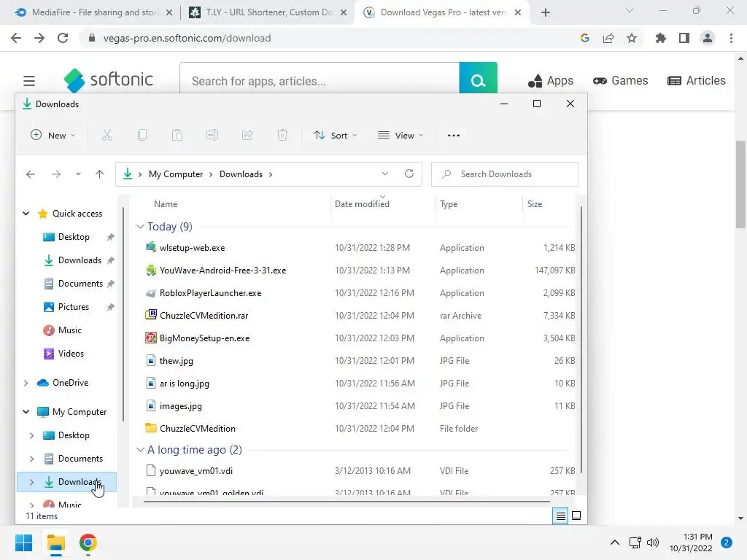Image resolution: width=747 pixels, height=560 pixels.
Task: Collapse Quick access tree node
Action: pos(26,214)
